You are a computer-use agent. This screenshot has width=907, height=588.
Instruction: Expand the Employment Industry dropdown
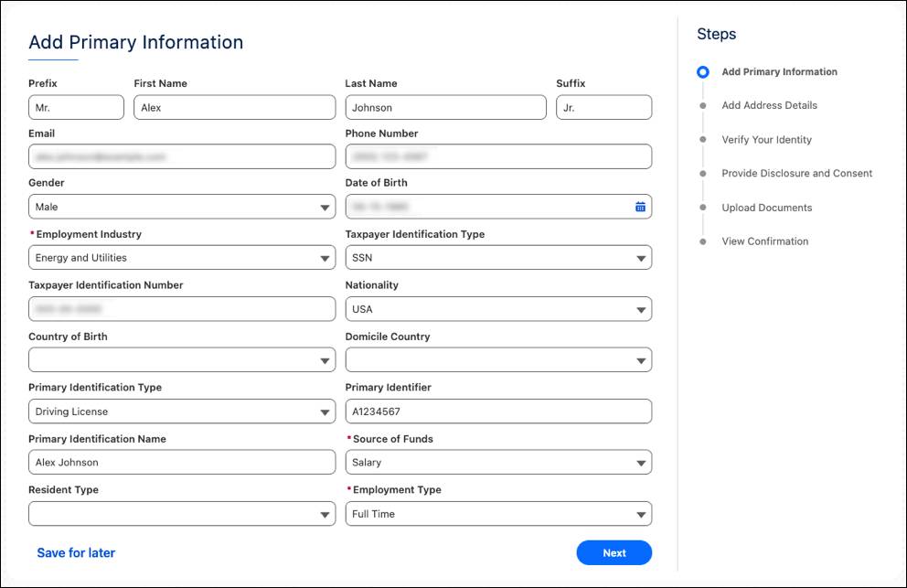click(x=324, y=257)
